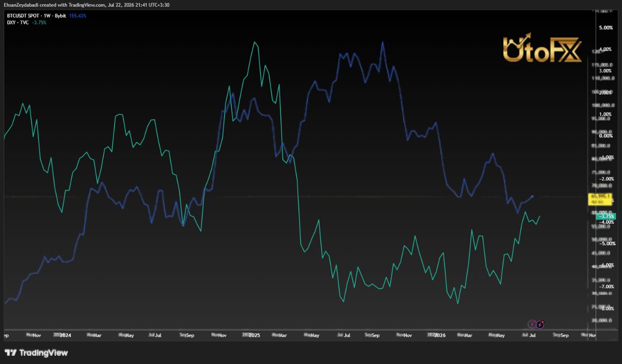Click the blue 155.43% legend value
The image size is (622, 364).
(78, 16)
